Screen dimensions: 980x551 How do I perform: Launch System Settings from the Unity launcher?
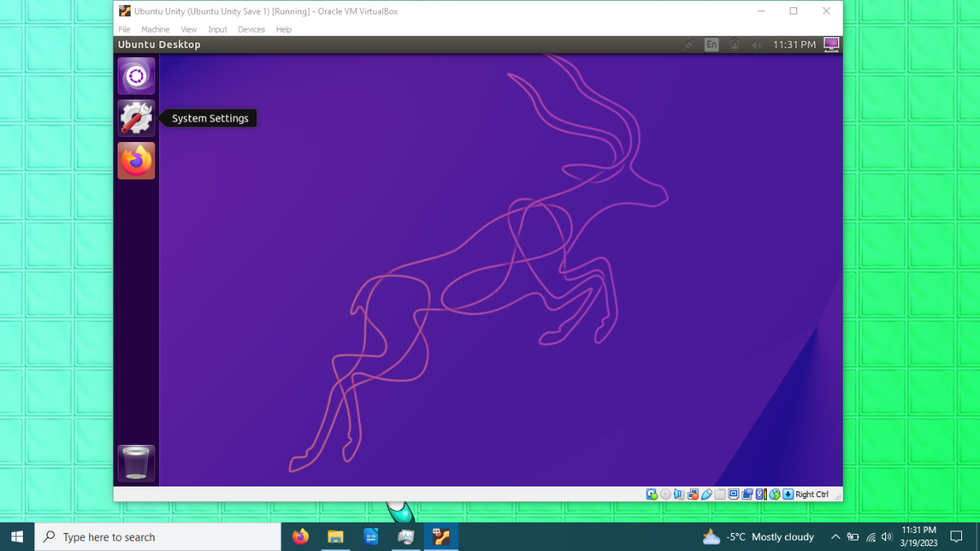pyautogui.click(x=136, y=118)
